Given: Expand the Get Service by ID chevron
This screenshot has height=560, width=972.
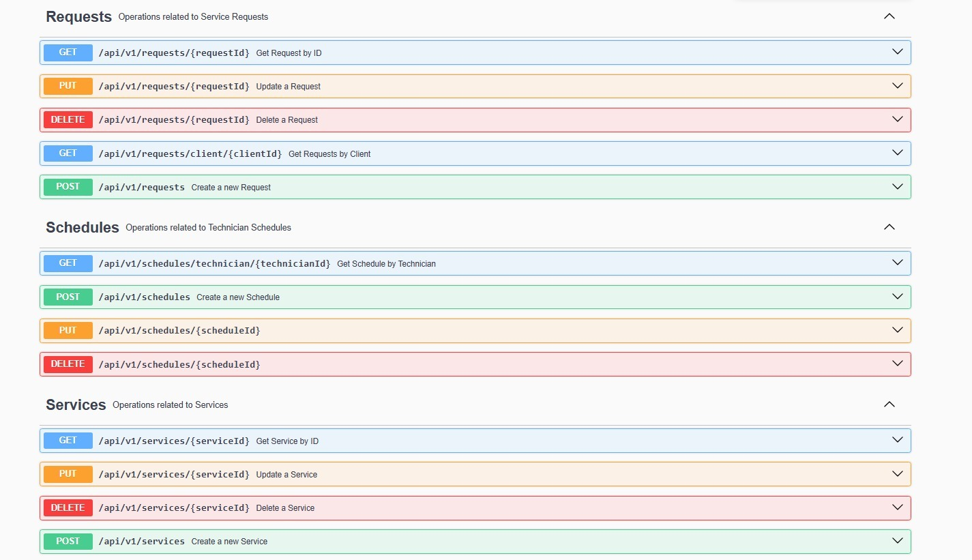Looking at the screenshot, I should 898,440.
